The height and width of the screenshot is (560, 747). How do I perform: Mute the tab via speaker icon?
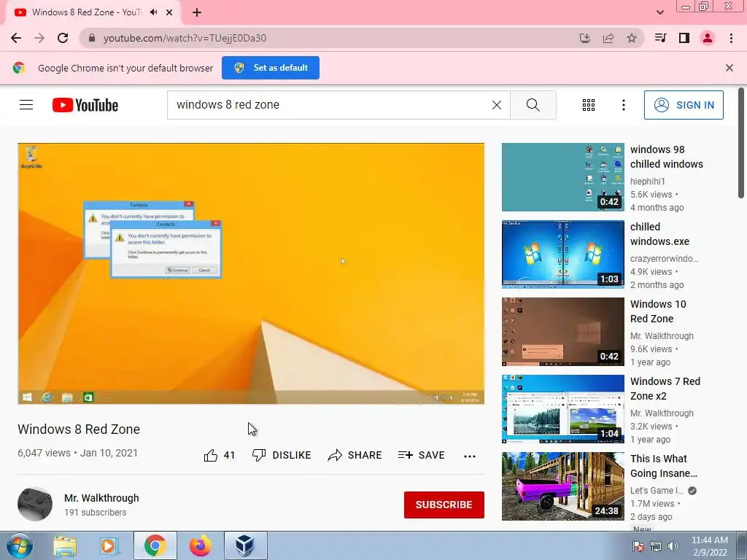click(x=153, y=12)
